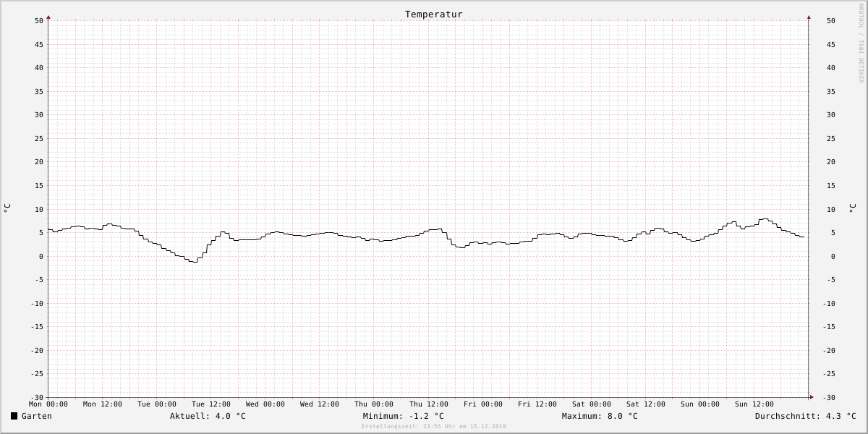Click the "-15" label on the right axis

point(829,327)
